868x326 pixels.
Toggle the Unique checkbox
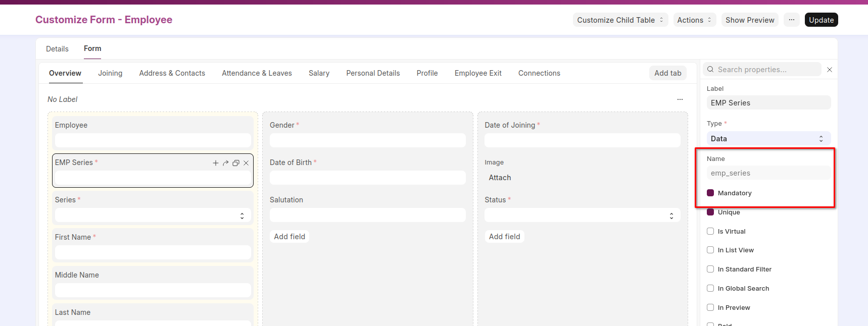coord(710,212)
